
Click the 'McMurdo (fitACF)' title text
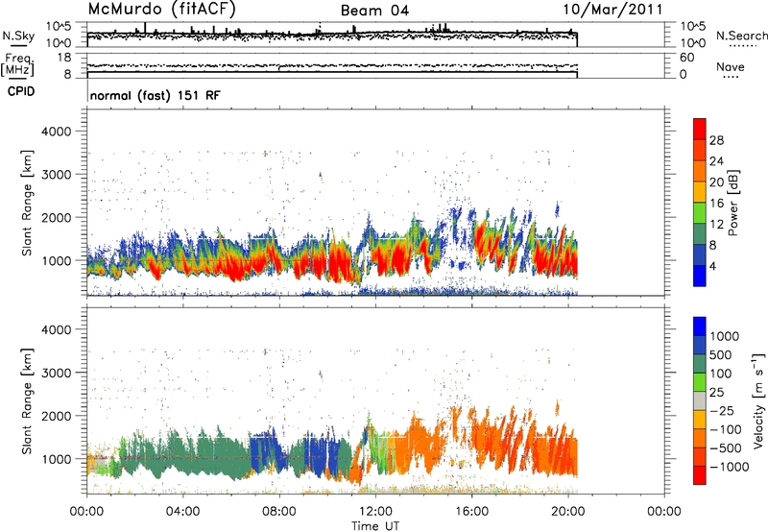tap(161, 9)
